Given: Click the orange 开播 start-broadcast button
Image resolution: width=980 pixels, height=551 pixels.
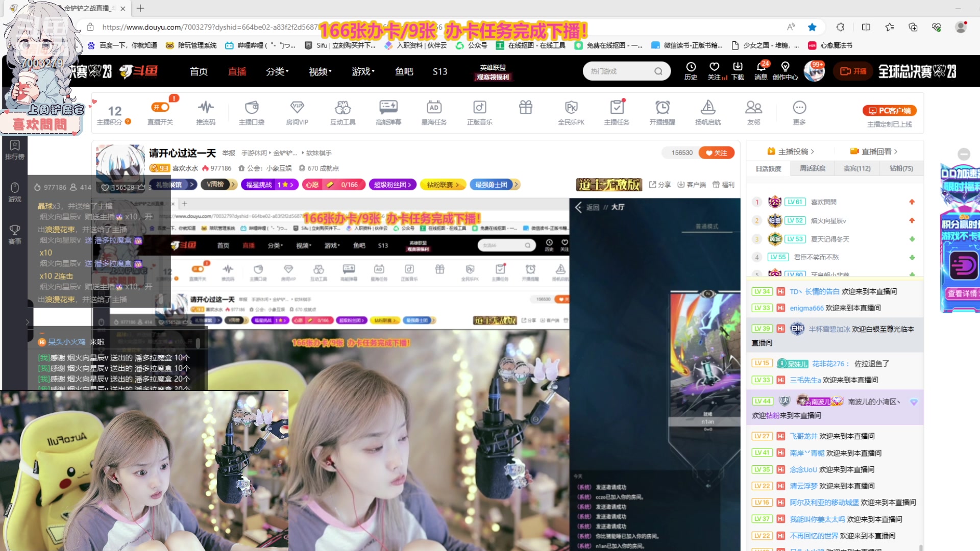Looking at the screenshot, I should [852, 71].
